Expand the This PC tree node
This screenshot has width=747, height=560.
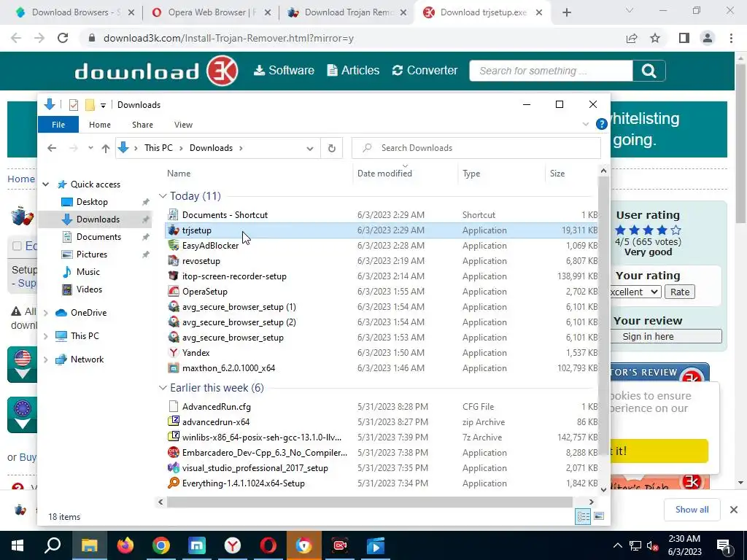pyautogui.click(x=46, y=336)
